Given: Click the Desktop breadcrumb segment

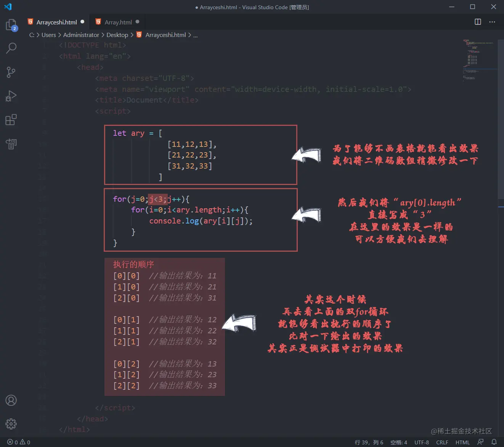Looking at the screenshot, I should pyautogui.click(x=117, y=35).
